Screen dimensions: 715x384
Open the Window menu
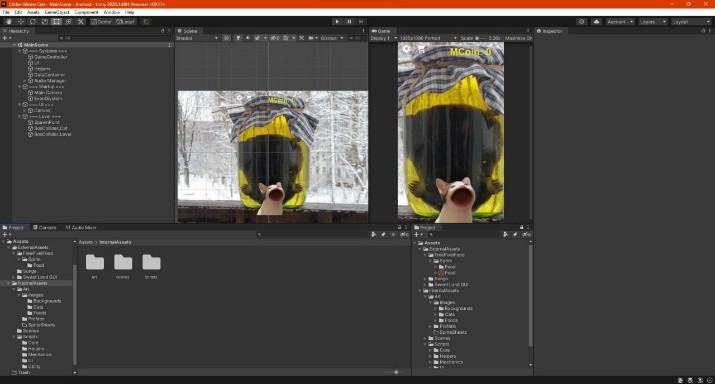click(x=112, y=12)
